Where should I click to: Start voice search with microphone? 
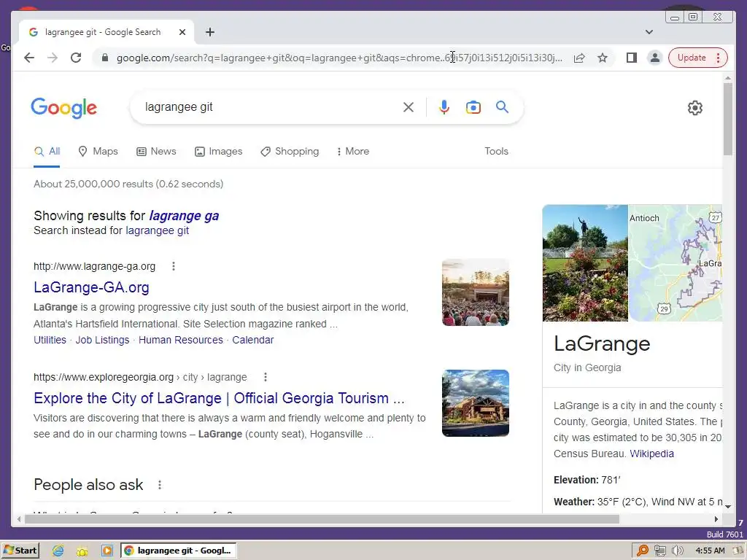[444, 107]
